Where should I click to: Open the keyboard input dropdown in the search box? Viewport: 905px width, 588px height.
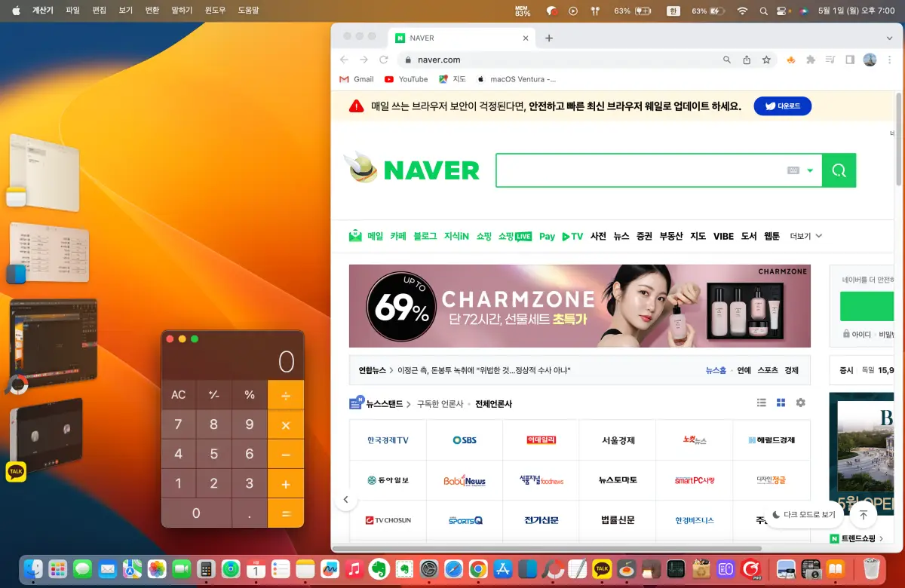click(x=801, y=170)
